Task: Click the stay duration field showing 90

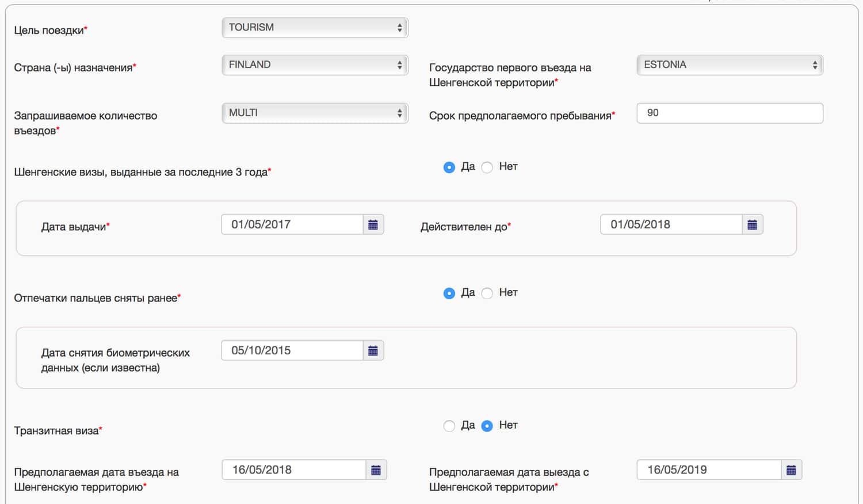Action: tap(730, 113)
